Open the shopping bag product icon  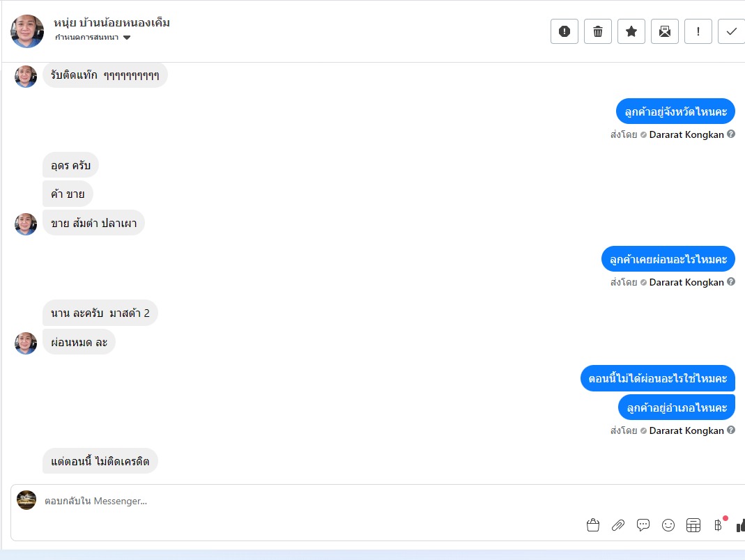coord(593,525)
